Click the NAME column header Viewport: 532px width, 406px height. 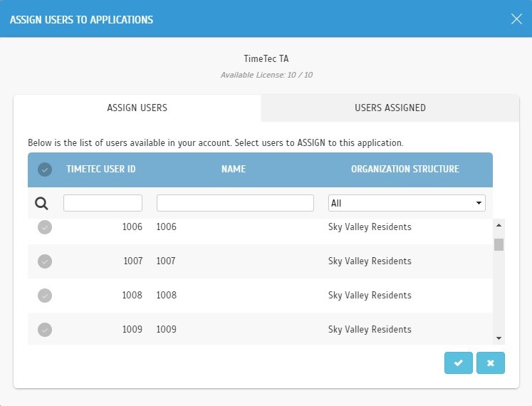coord(234,169)
